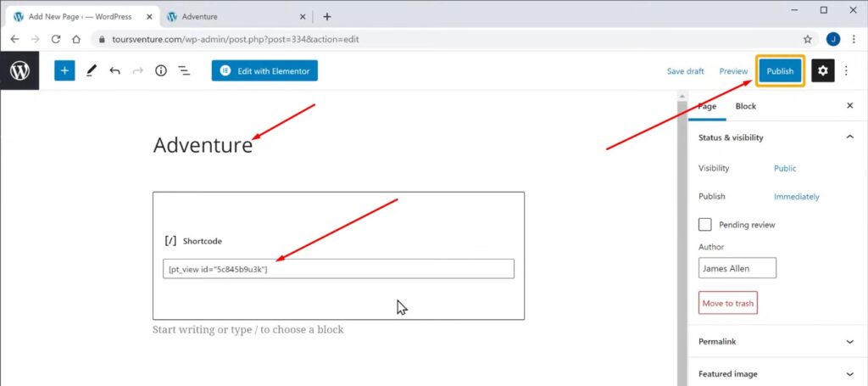The image size is (868, 386).
Task: Click the browser forward arrow
Action: [x=36, y=39]
